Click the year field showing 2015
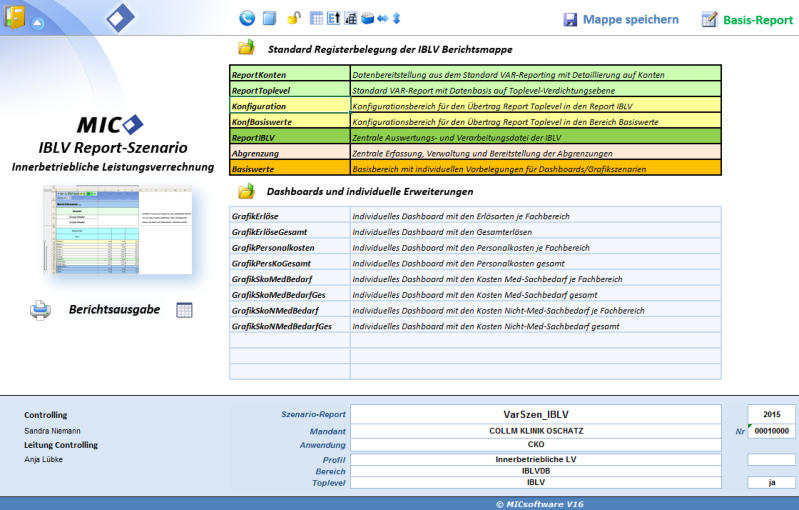This screenshot has width=799, height=510. (771, 414)
